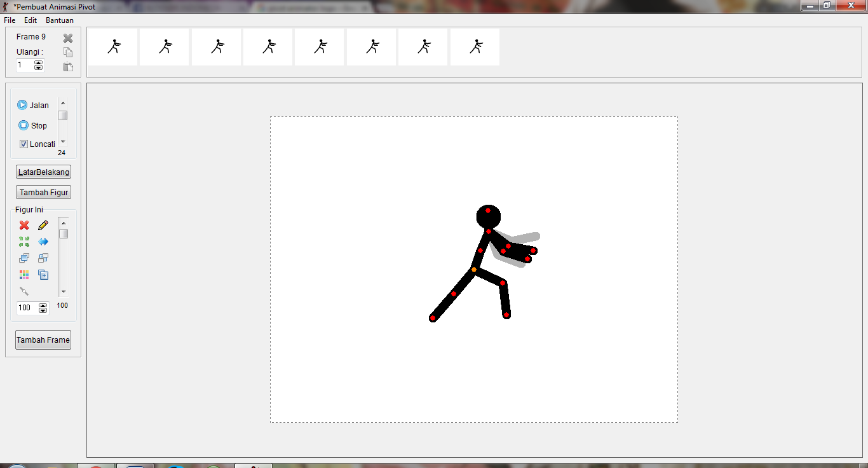Center the figure using green arrows icon
Screen dimensions: 868x468
pos(24,242)
